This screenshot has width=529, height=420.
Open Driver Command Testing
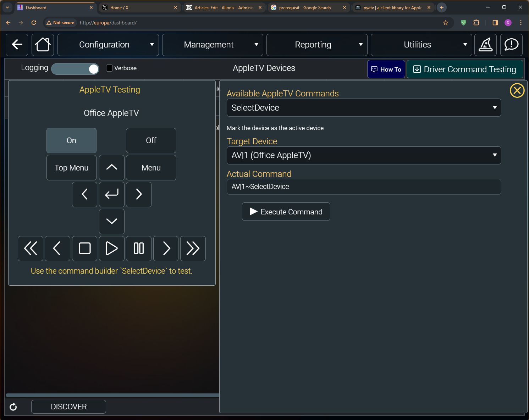tap(465, 69)
